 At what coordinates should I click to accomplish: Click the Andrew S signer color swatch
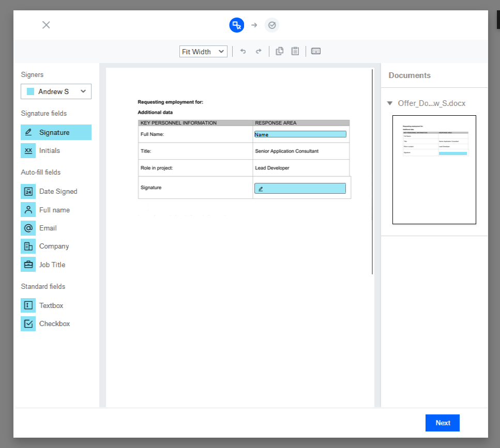[x=31, y=91]
